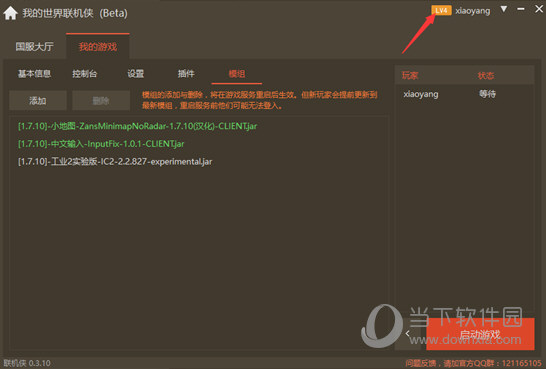Image resolution: width=546 pixels, height=369 pixels.
Task: Switch to the 国服大厅 tab
Action: click(34, 46)
